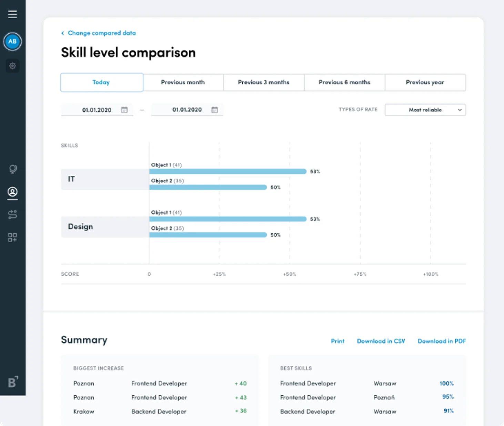Switch to Previous 3 months tab

point(264,82)
